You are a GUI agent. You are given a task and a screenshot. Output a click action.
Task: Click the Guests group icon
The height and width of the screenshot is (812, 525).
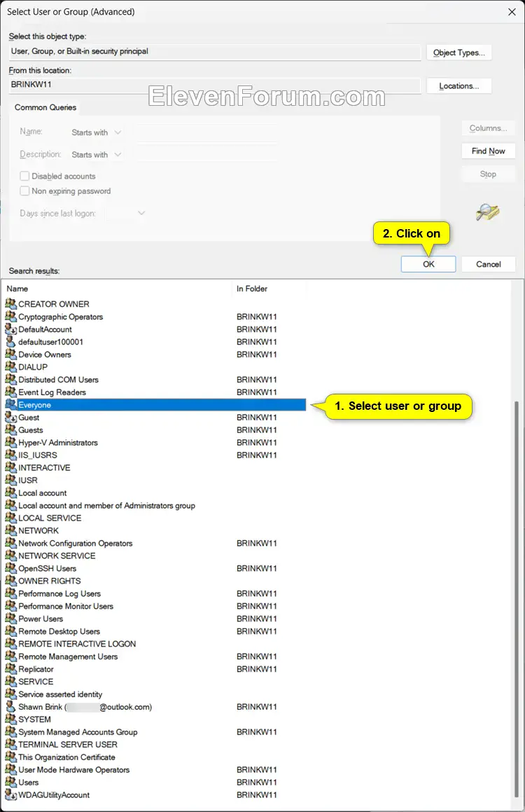tap(11, 430)
